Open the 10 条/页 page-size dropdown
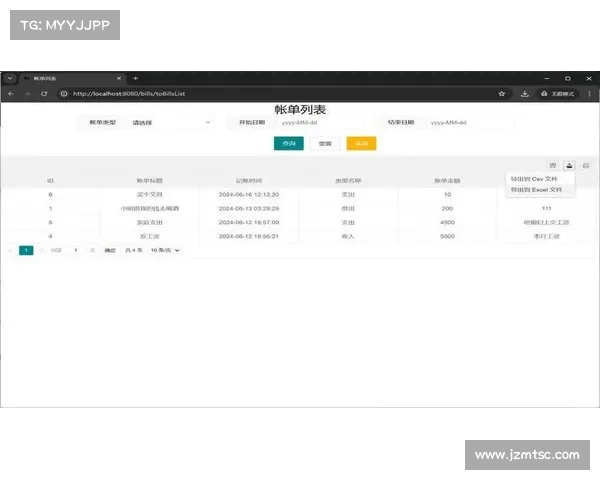This screenshot has height=480, width=600. click(165, 250)
